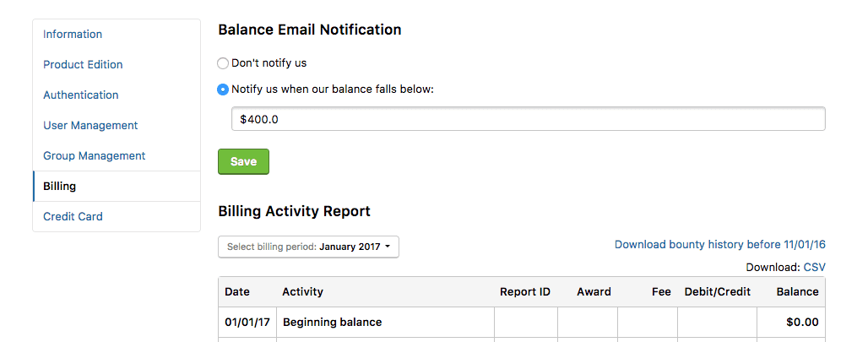Choose "Notify us when our balance falls below"
This screenshot has width=868, height=342.
coord(223,90)
